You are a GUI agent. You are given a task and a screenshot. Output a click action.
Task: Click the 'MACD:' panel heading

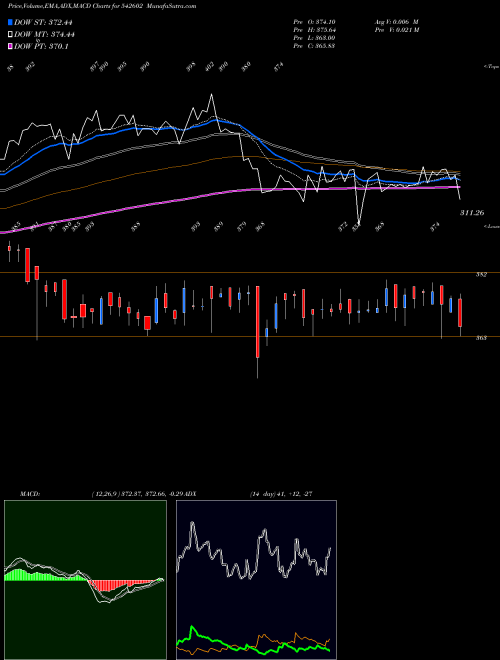[x=30, y=494]
